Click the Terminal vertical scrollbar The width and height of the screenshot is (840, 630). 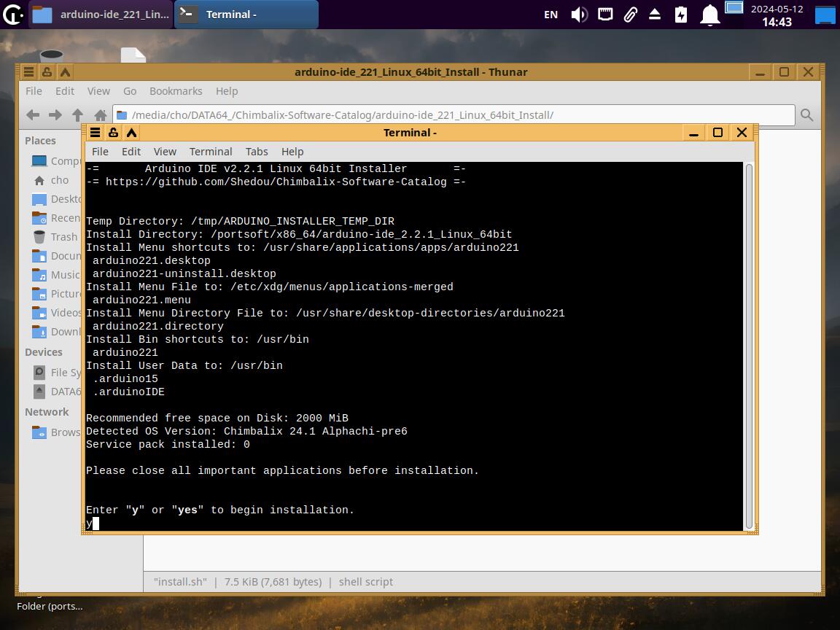tap(749, 346)
